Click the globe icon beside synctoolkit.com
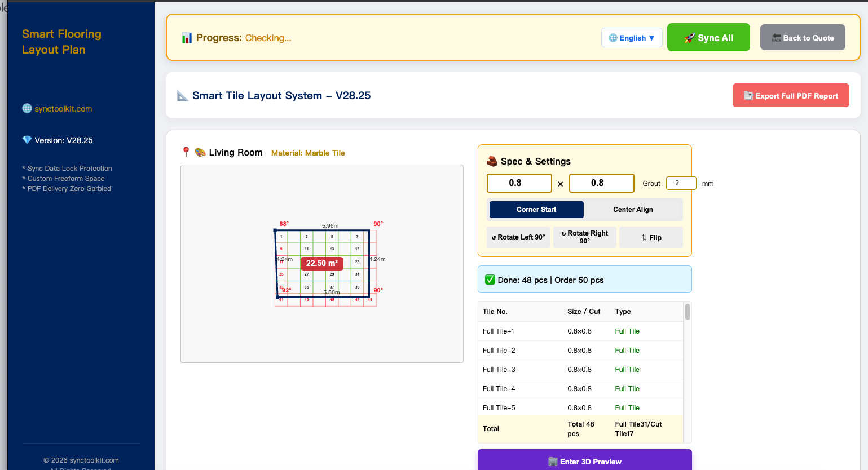The width and height of the screenshot is (868, 470). (27, 108)
